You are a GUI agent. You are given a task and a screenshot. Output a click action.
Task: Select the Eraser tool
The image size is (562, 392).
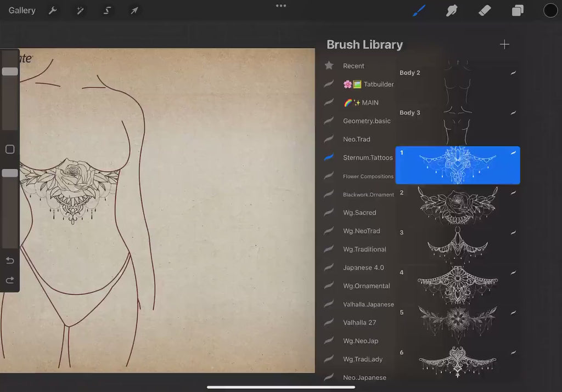coord(485,10)
